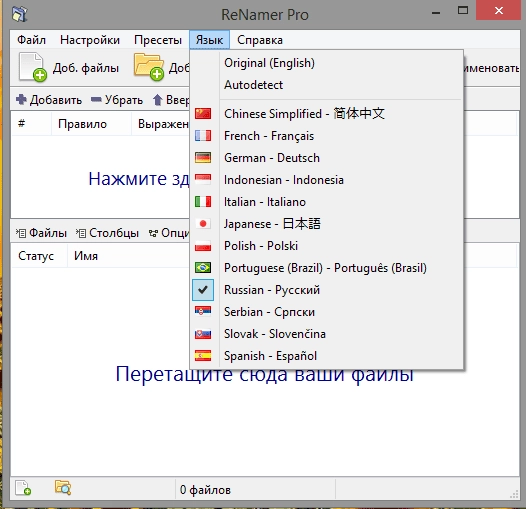The image size is (526, 509).
Task: Click the Italian flag icon
Action: [x=203, y=202]
